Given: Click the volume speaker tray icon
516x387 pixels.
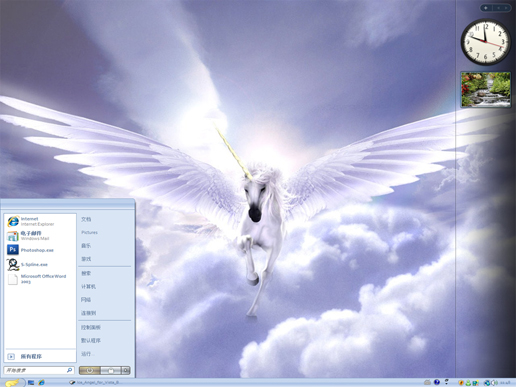Looking at the screenshot, I should point(495,383).
